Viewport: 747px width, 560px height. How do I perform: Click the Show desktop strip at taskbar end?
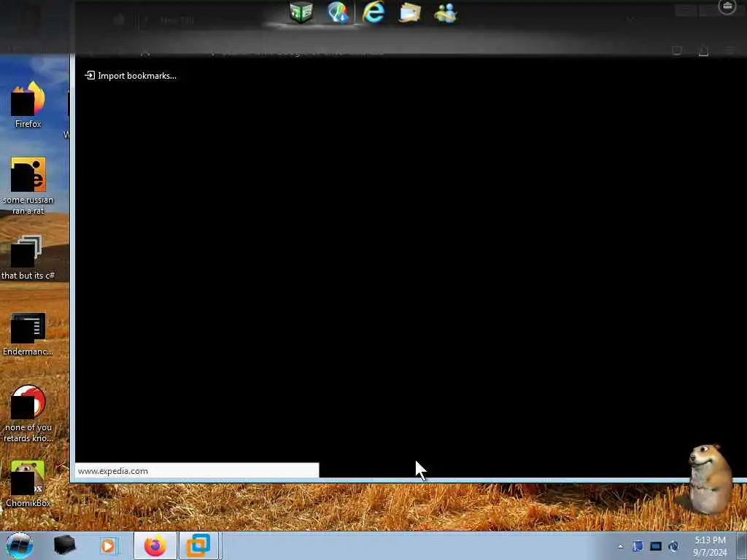pos(742,545)
